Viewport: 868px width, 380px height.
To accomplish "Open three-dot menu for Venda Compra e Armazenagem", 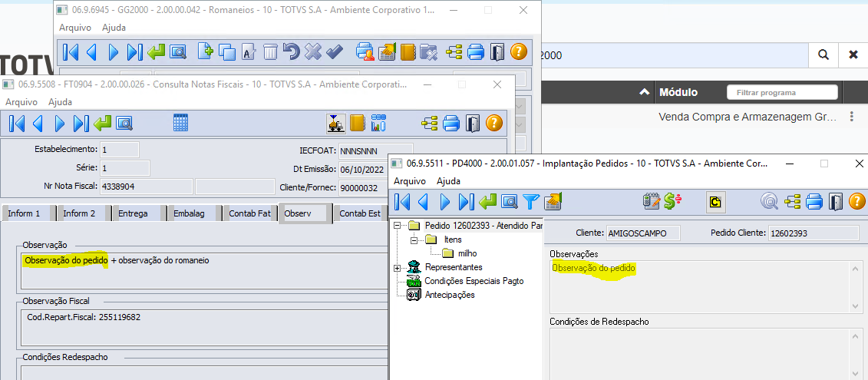I will (x=851, y=117).
